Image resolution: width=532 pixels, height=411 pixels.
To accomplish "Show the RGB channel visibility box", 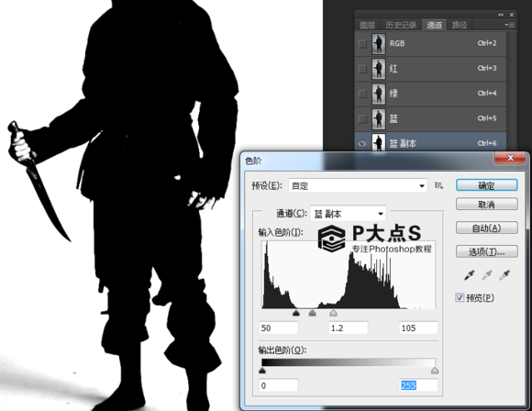I will point(362,43).
